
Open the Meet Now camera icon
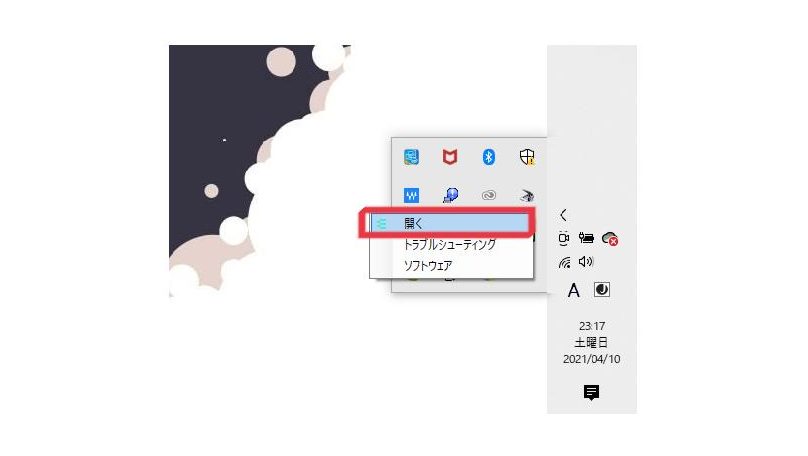pyautogui.click(x=564, y=239)
